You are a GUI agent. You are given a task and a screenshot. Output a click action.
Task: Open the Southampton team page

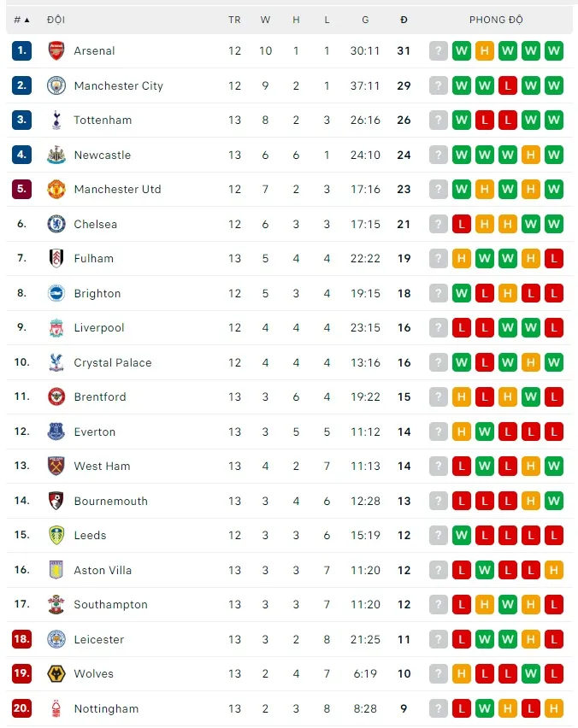point(110,604)
